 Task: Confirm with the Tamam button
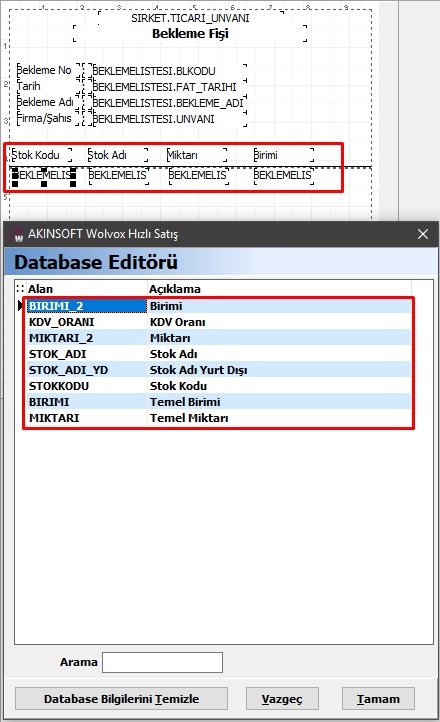(x=378, y=699)
